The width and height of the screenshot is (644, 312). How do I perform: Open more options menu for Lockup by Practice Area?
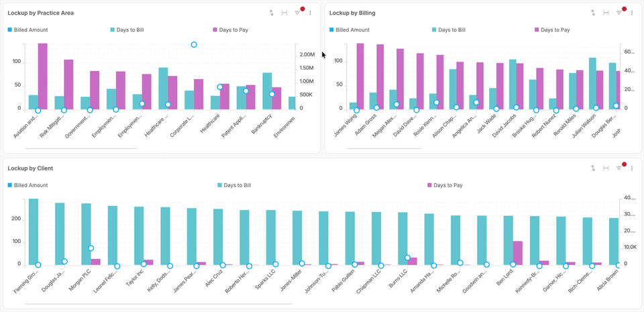310,13
